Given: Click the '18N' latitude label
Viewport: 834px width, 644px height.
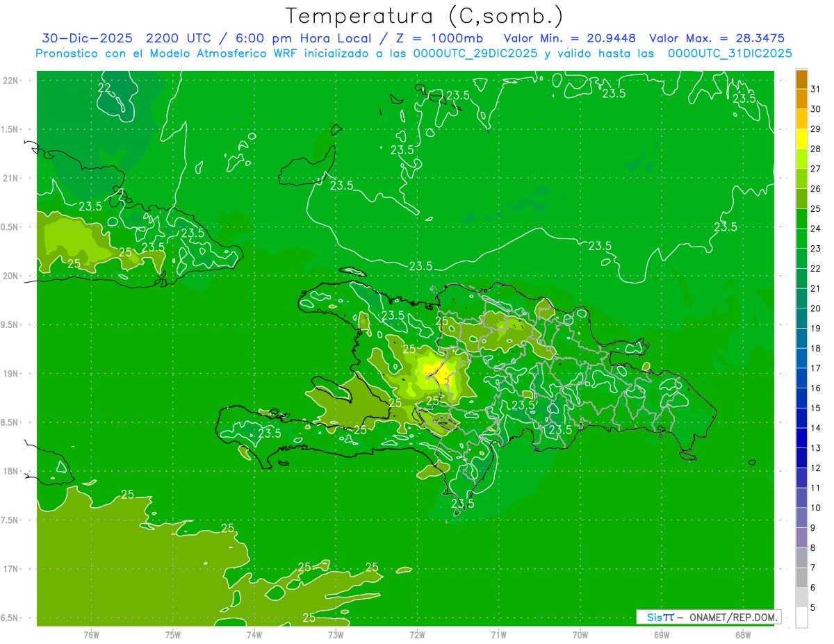Looking at the screenshot, I should [x=10, y=472].
